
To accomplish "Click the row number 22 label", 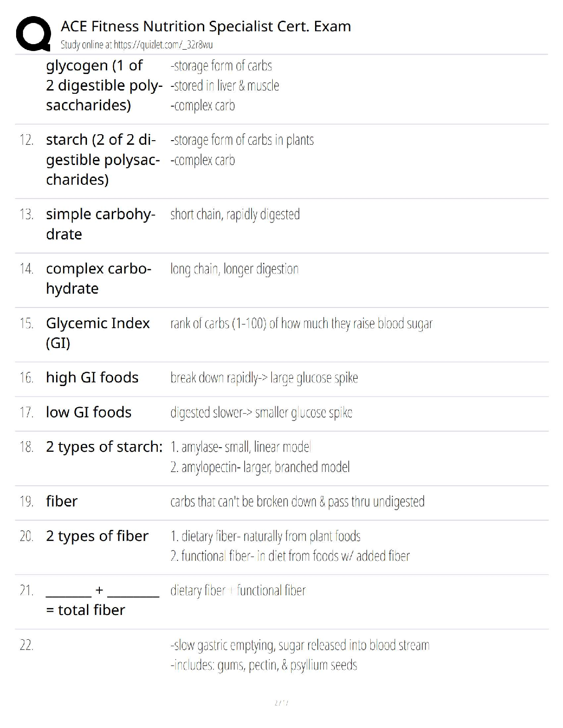I will click(26, 645).
